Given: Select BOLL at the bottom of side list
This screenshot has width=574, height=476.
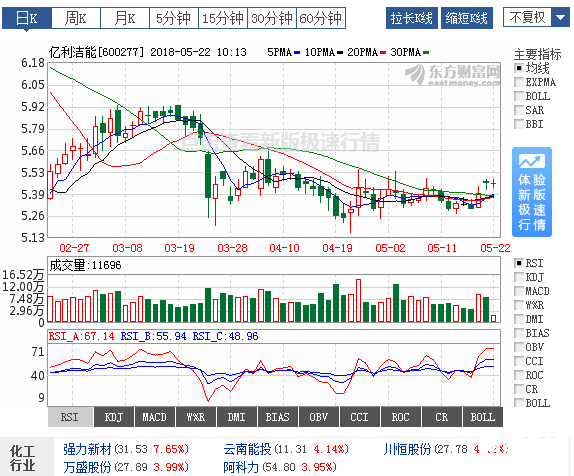Looking at the screenshot, I should click(532, 403).
